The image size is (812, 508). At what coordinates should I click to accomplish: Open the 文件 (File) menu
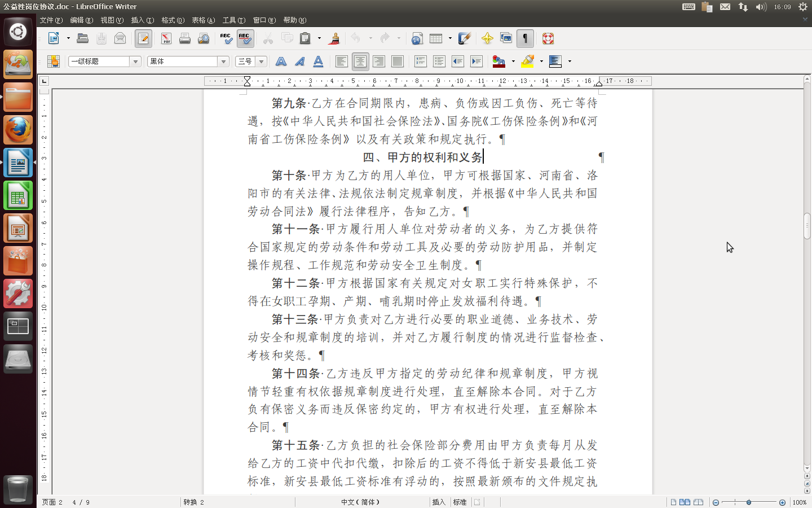[x=51, y=20]
